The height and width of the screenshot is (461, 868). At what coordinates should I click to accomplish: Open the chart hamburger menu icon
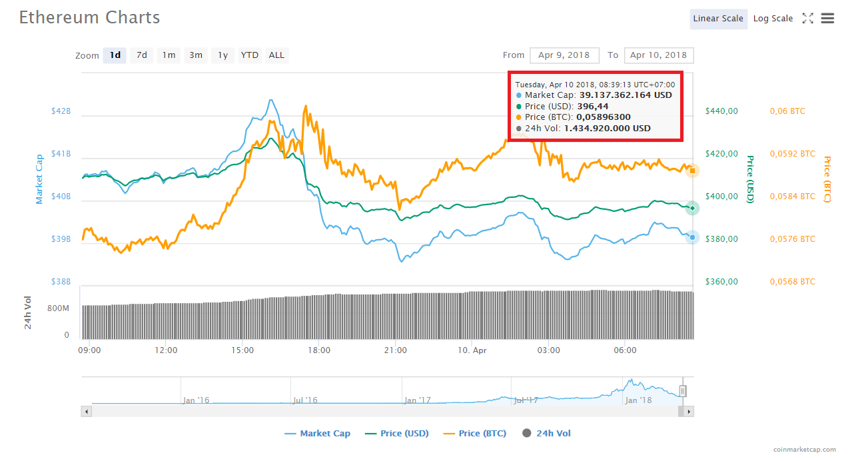[827, 19]
